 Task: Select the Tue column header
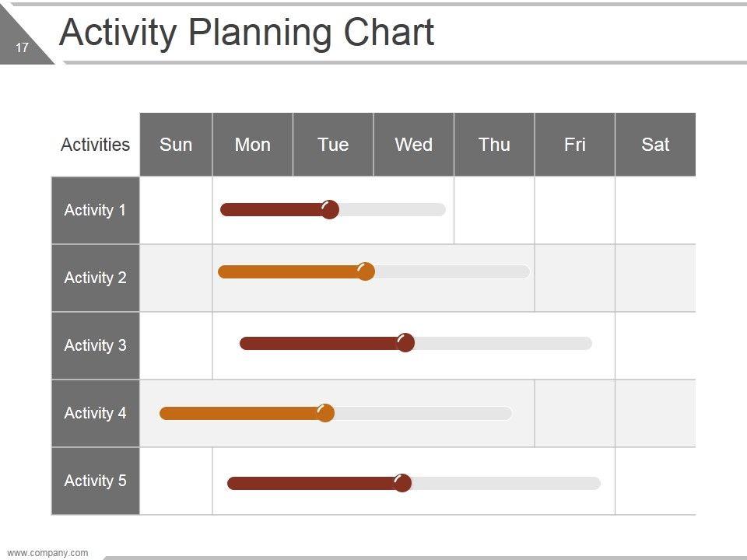(x=333, y=145)
